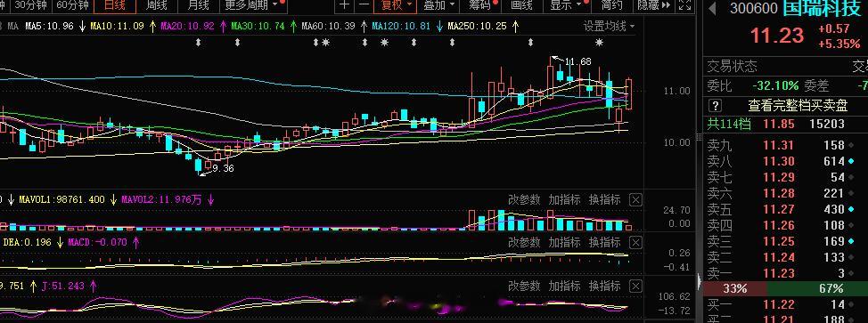Click 查看完整档买卖盘 link
Screen dimensions: 868x323
[x=798, y=106]
